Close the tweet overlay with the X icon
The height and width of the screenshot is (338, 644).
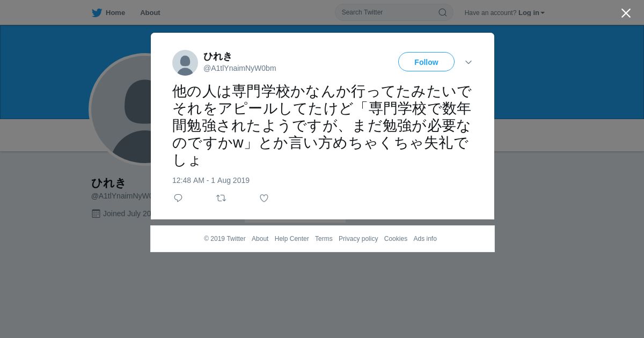[626, 13]
